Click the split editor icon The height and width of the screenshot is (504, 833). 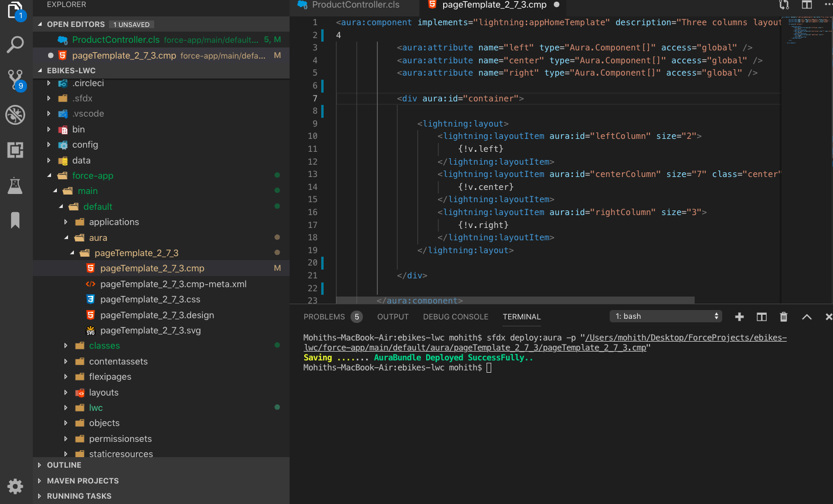(x=807, y=5)
